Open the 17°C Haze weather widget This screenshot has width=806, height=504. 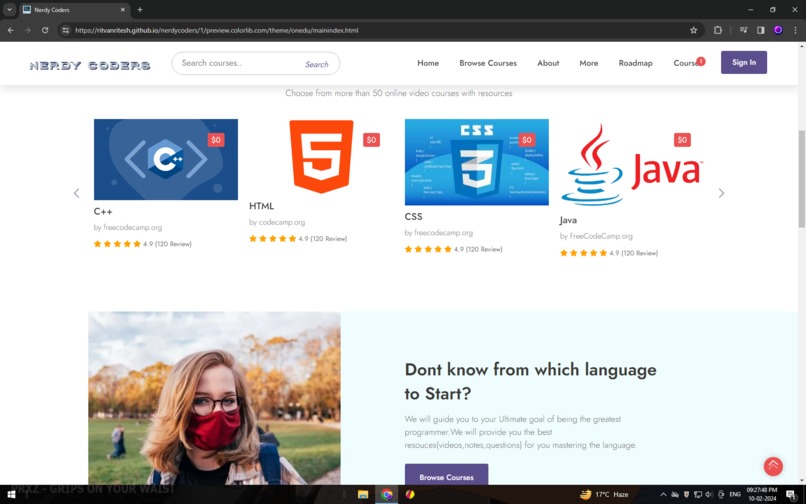(604, 495)
